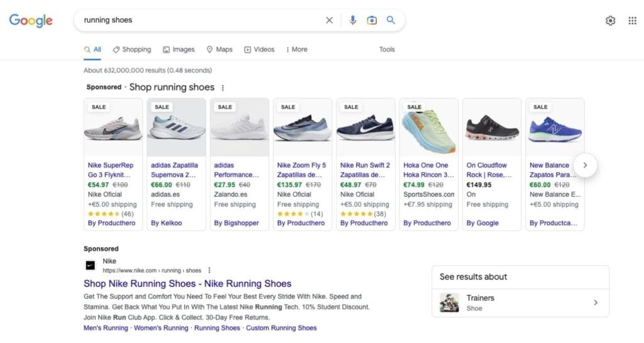Click the €149.95 price on On Cloudflow
The image size is (644, 343).
[479, 185]
